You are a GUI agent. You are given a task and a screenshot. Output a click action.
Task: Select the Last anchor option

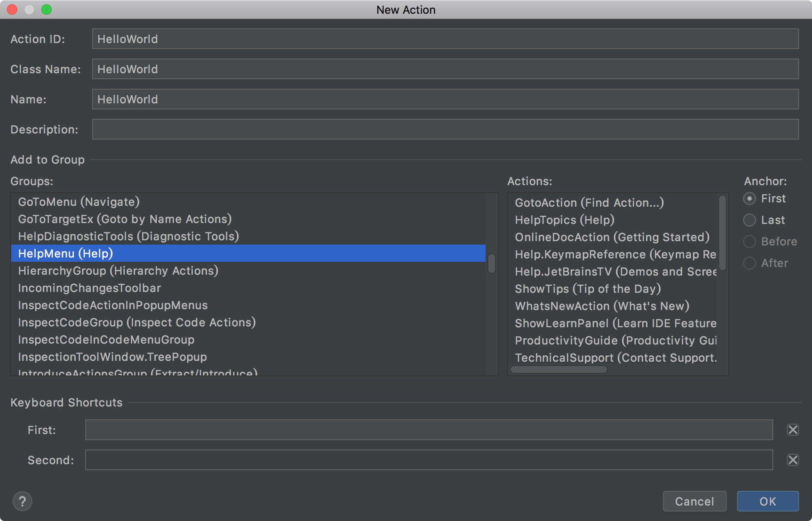point(750,220)
